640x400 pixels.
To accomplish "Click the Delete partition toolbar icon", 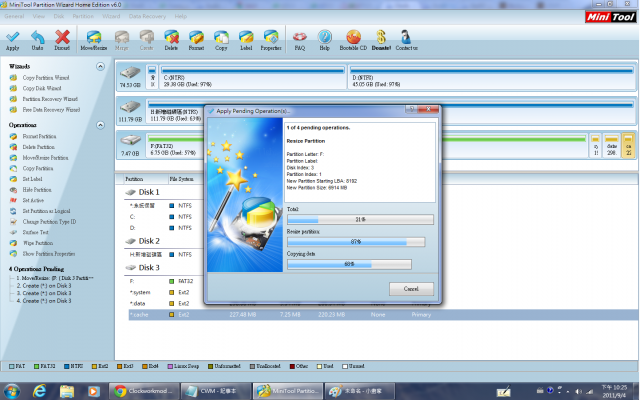I will click(x=171, y=37).
